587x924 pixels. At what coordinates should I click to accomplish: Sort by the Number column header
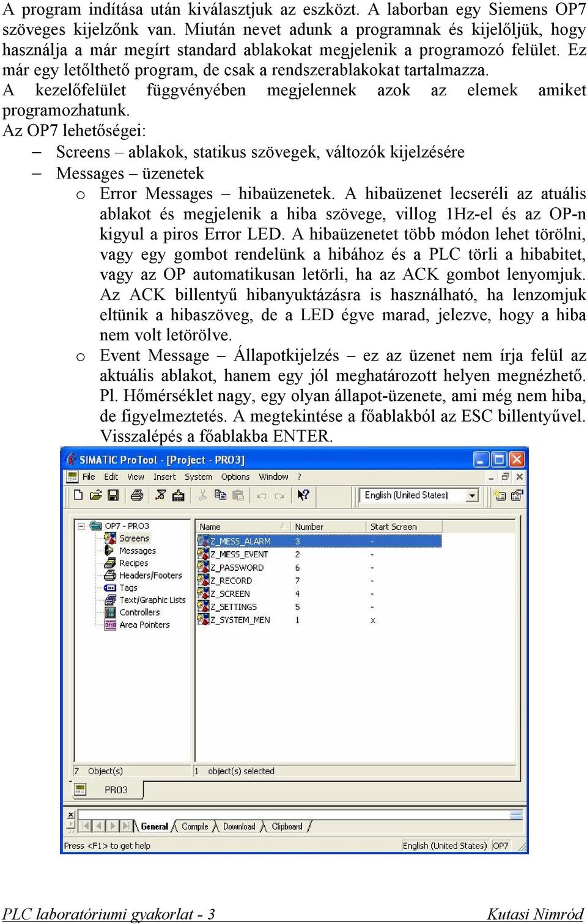click(329, 526)
